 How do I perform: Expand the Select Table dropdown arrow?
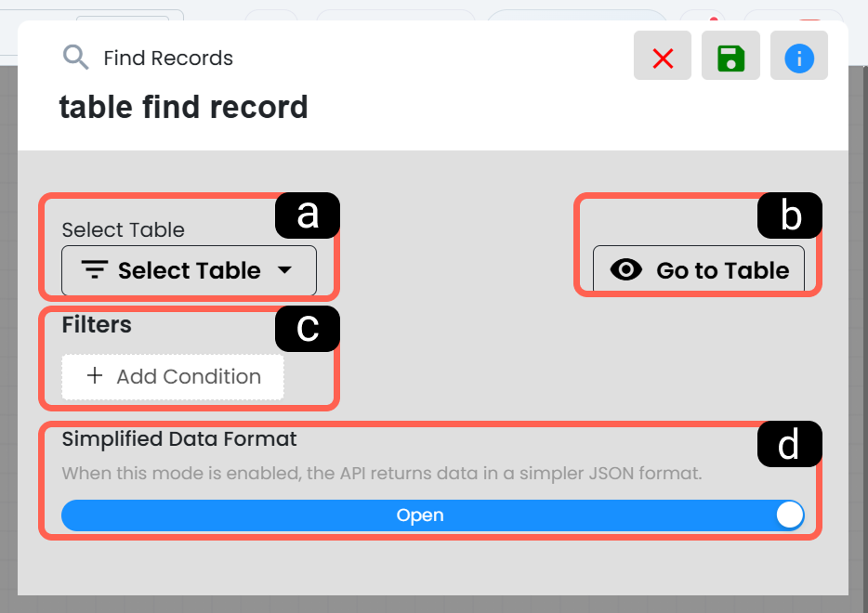[284, 270]
